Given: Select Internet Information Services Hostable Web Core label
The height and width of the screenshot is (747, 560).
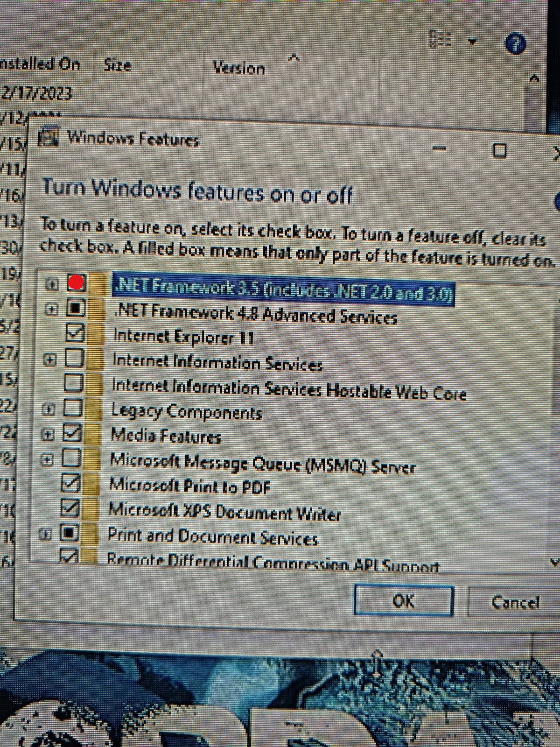Looking at the screenshot, I should (x=288, y=389).
